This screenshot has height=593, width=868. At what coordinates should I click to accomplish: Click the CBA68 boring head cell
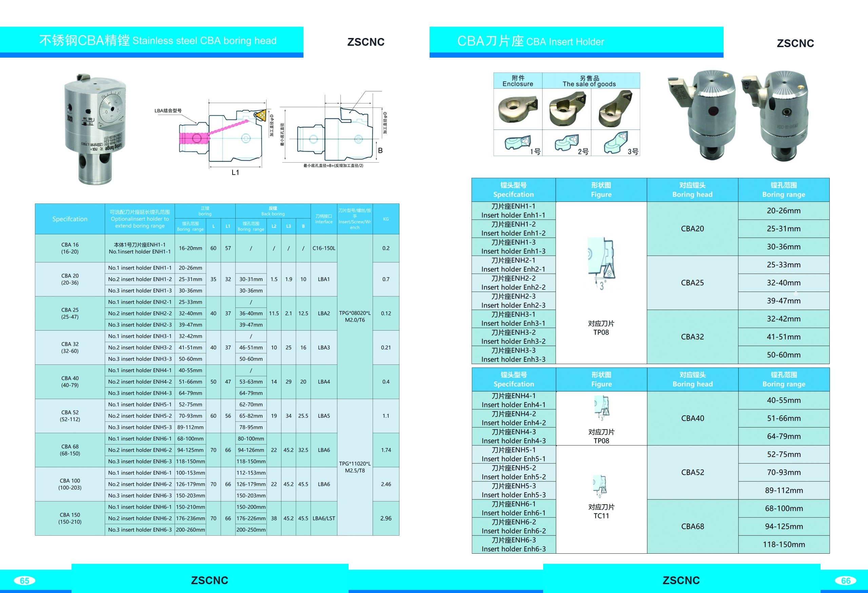pos(693,527)
